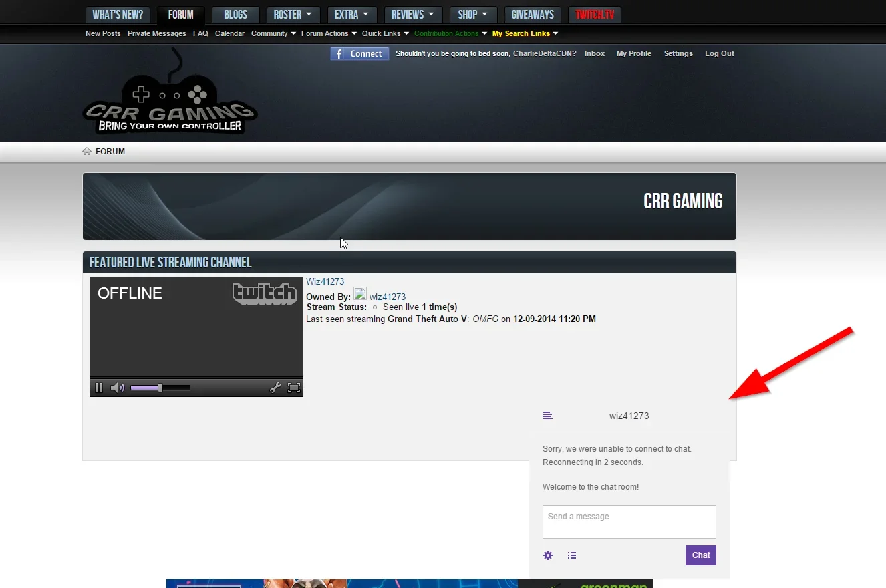The width and height of the screenshot is (886, 588).
Task: Open the What's New? tab
Action: [118, 15]
